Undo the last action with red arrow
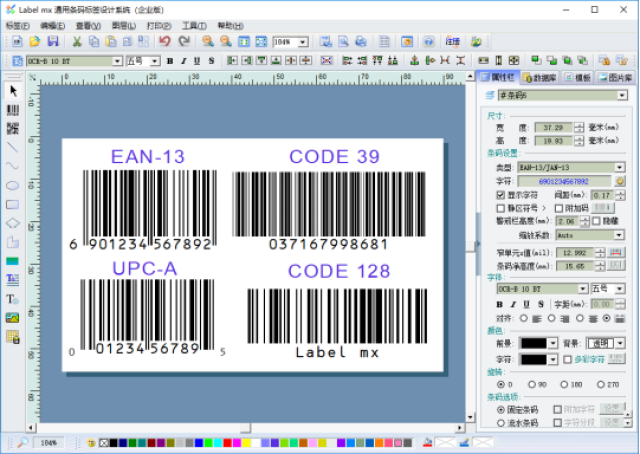640x454 pixels. click(165, 41)
